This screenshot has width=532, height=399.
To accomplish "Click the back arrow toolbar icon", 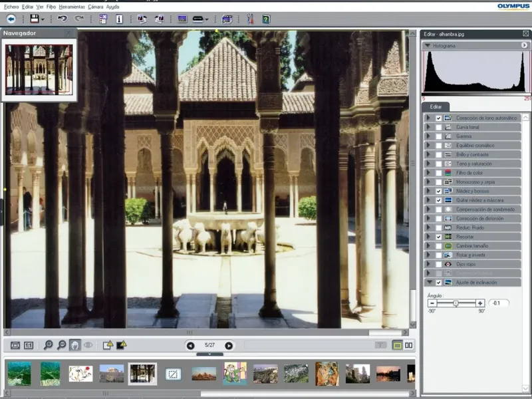I will (12, 19).
